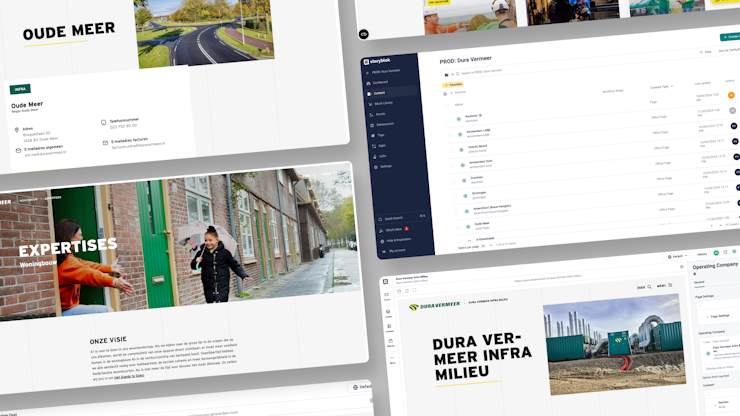
Task: Click the Het Goede te Doen link
Action: point(129,376)
